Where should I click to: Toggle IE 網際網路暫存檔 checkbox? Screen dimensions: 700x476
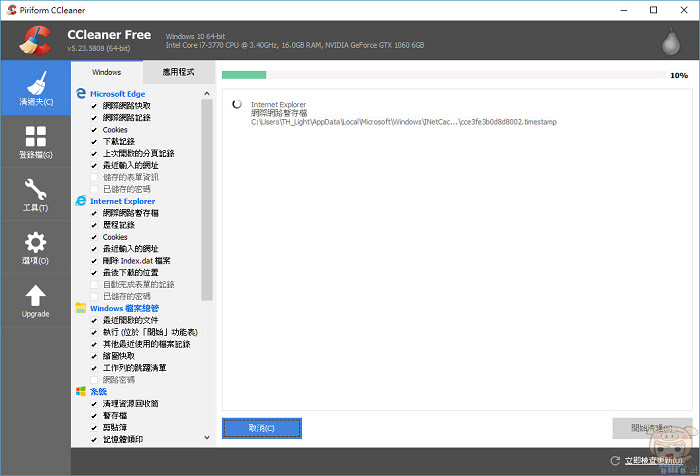click(x=94, y=213)
